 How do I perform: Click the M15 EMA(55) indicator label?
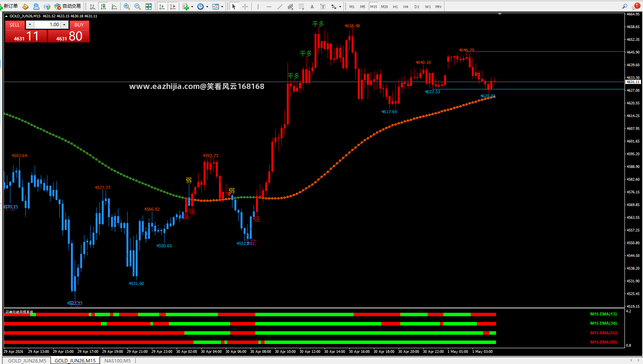[x=603, y=333]
